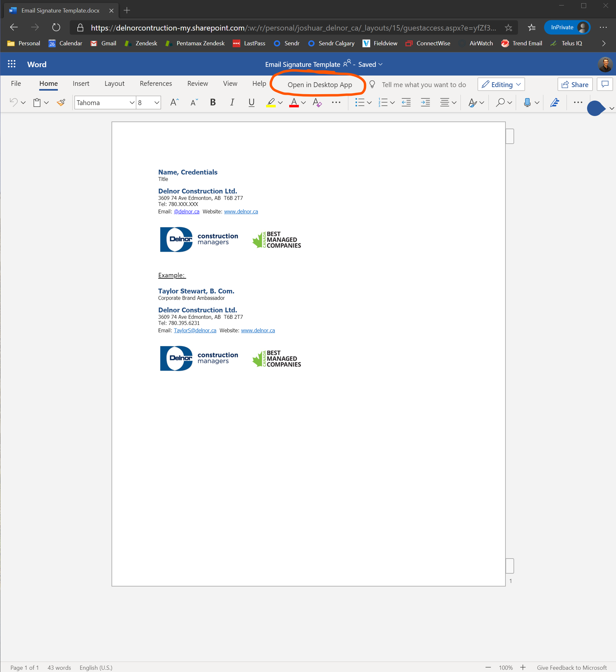616x672 pixels.
Task: Click the 100% zoom level
Action: (x=506, y=667)
